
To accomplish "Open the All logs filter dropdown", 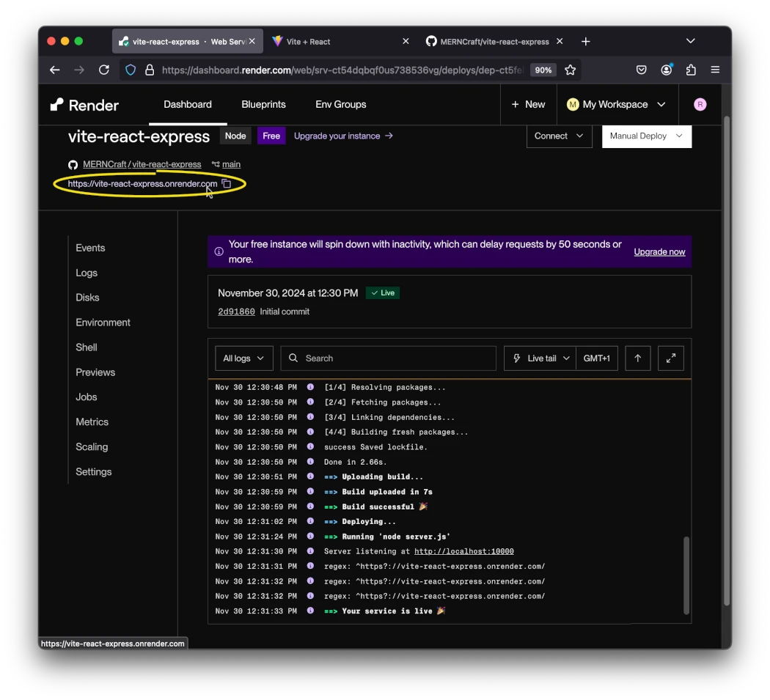I will coord(243,358).
